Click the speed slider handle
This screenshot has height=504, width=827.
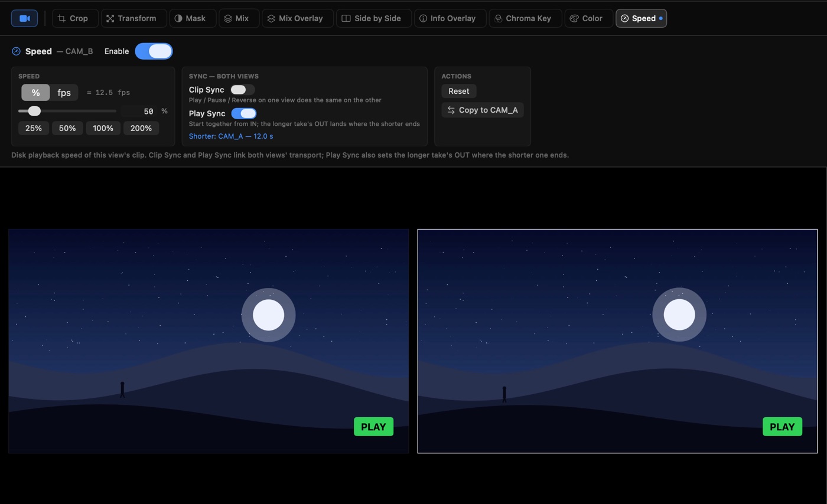pos(34,111)
